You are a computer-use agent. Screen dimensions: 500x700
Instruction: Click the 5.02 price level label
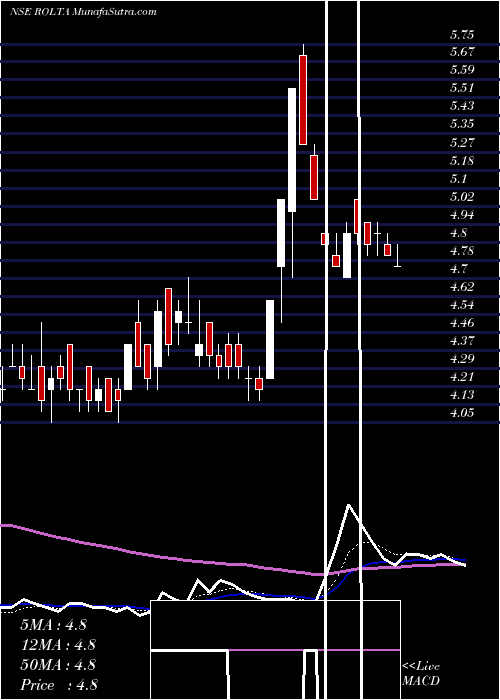click(462, 196)
